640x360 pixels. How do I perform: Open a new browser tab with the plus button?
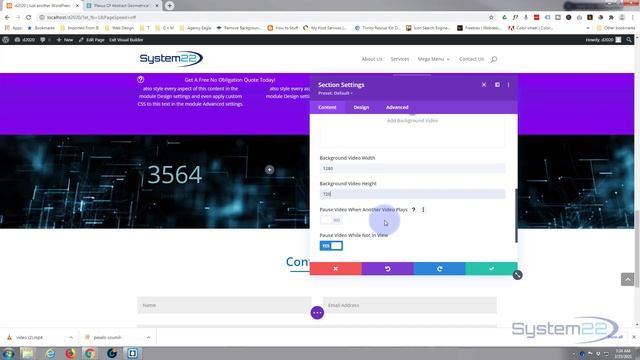[x=169, y=6]
